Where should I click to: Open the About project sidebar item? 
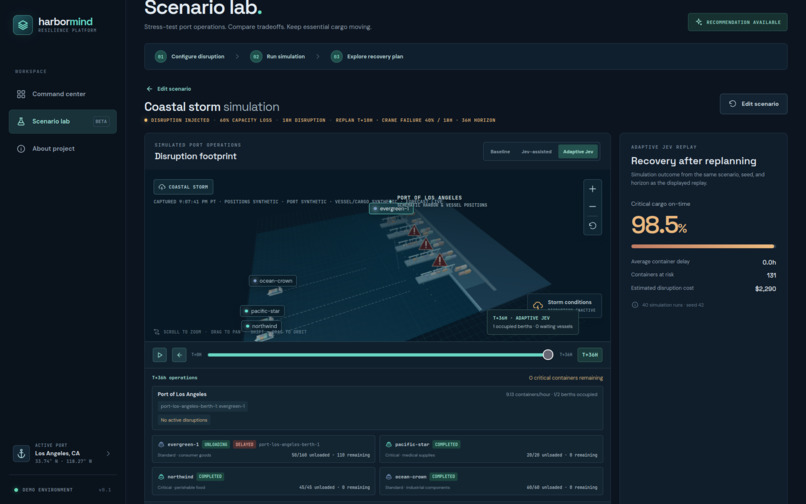[63, 149]
